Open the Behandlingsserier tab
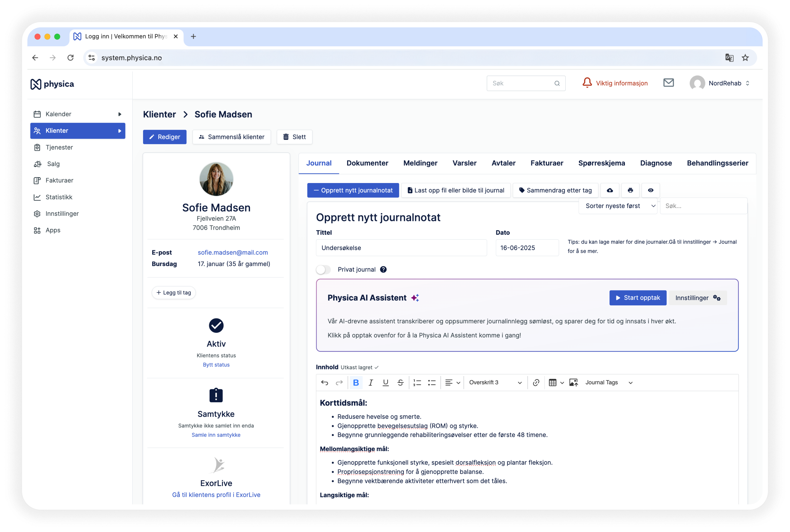This screenshot has width=790, height=532. (717, 163)
